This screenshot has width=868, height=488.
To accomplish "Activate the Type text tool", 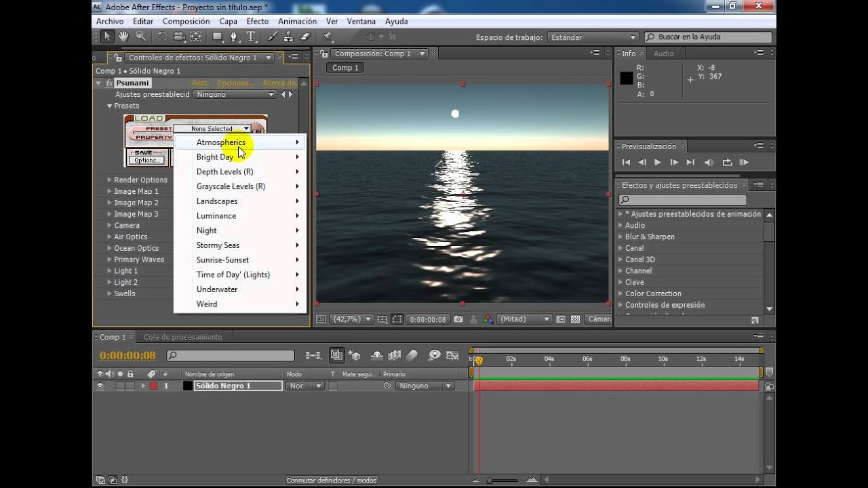I will point(251,37).
